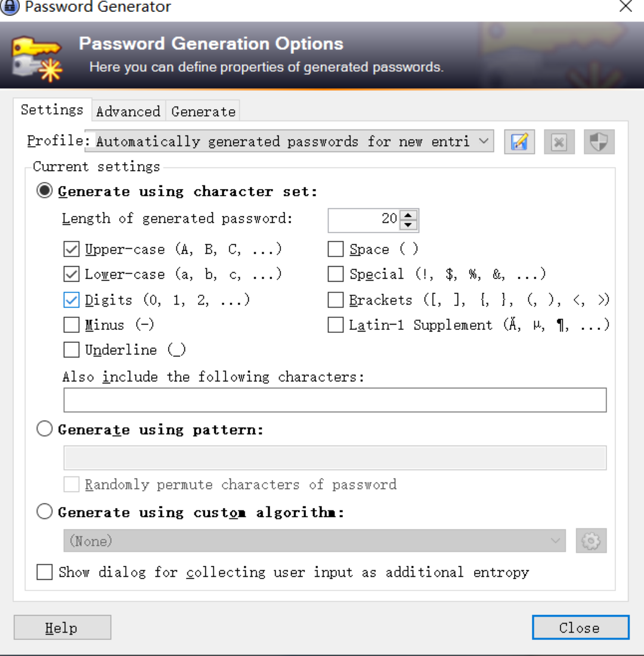Click the save profile icon beside Profile dropdown
Image resolution: width=644 pixels, height=656 pixels.
[x=519, y=141]
